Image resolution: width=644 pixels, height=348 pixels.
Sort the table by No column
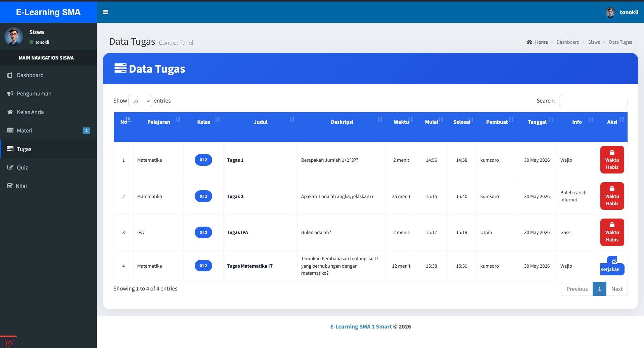pos(124,127)
